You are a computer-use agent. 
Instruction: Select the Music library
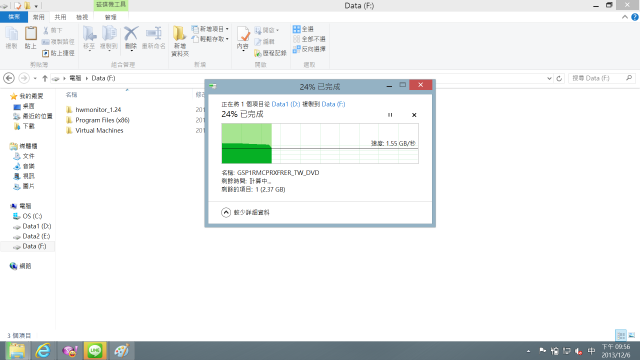tap(24, 166)
